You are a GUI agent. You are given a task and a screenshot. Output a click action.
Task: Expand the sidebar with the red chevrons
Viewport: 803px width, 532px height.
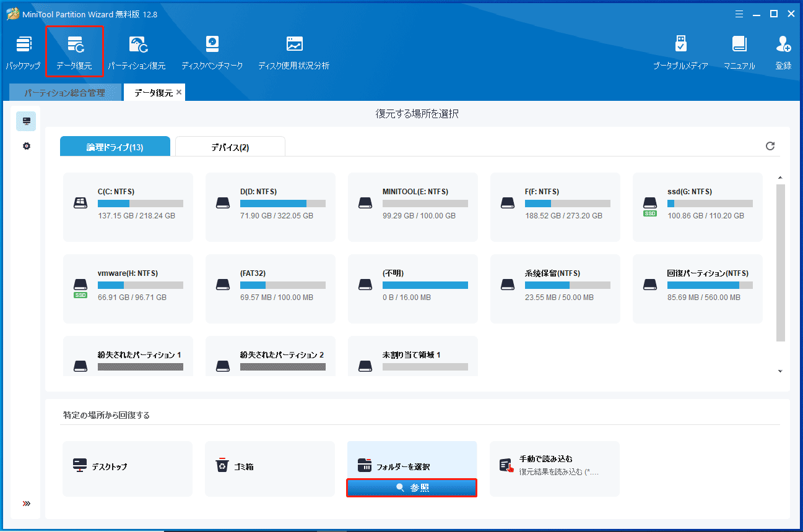tap(26, 504)
